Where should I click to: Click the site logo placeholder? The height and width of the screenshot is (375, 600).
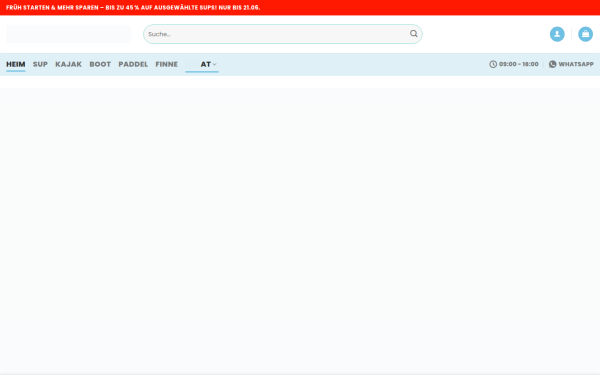(68, 34)
